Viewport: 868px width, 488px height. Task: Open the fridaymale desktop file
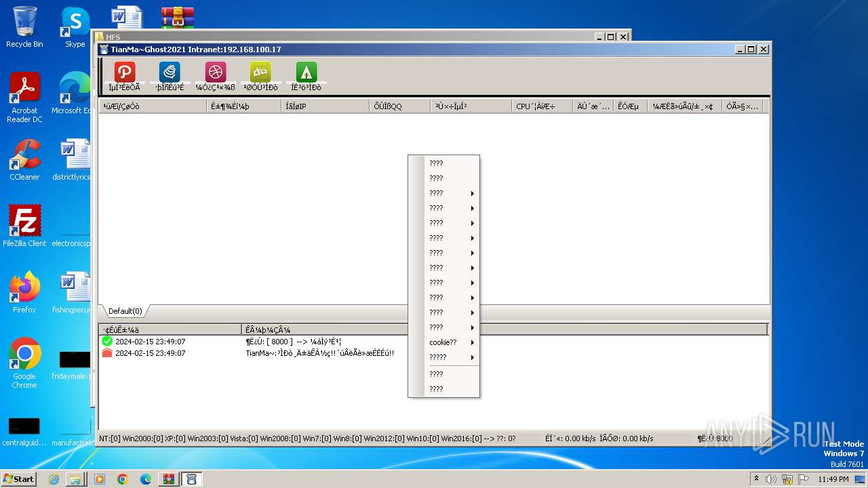coord(72,365)
